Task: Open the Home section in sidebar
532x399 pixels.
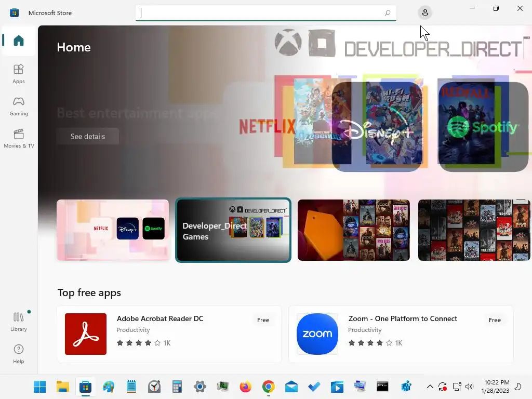Action: point(19,41)
